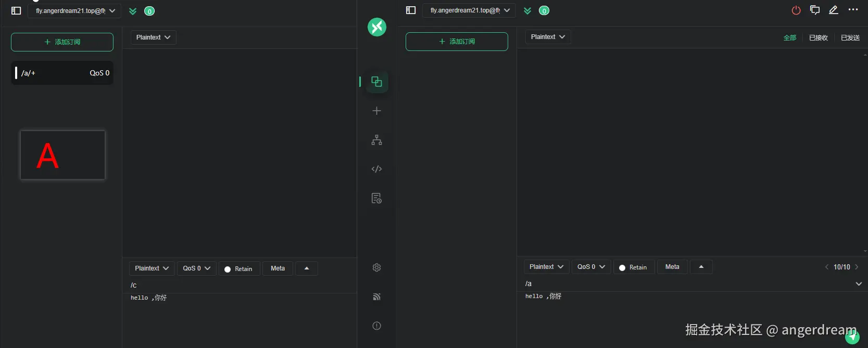The height and width of the screenshot is (348, 868).
Task: Click 添加订阅 button in right window
Action: [x=457, y=42]
